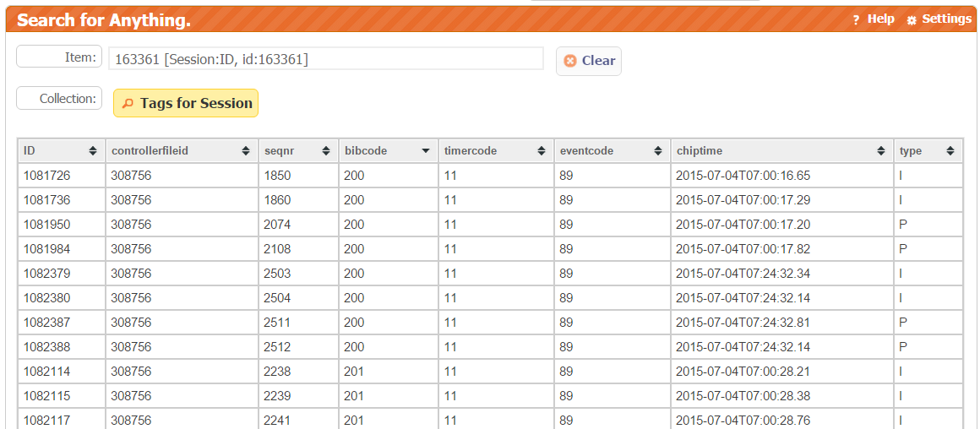Sort by seqnr column arrows
Viewport: 980px width, 429px height.
(x=326, y=150)
